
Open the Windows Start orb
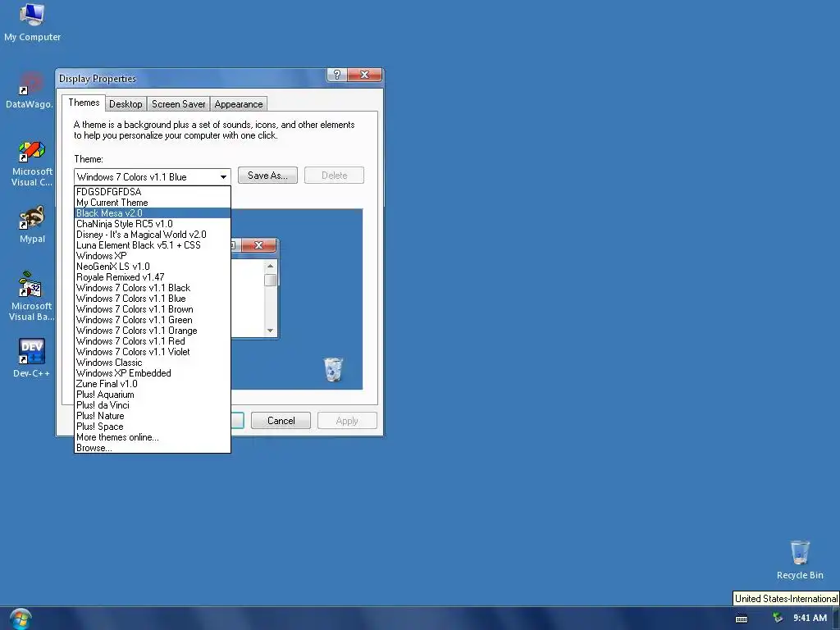(x=21, y=619)
